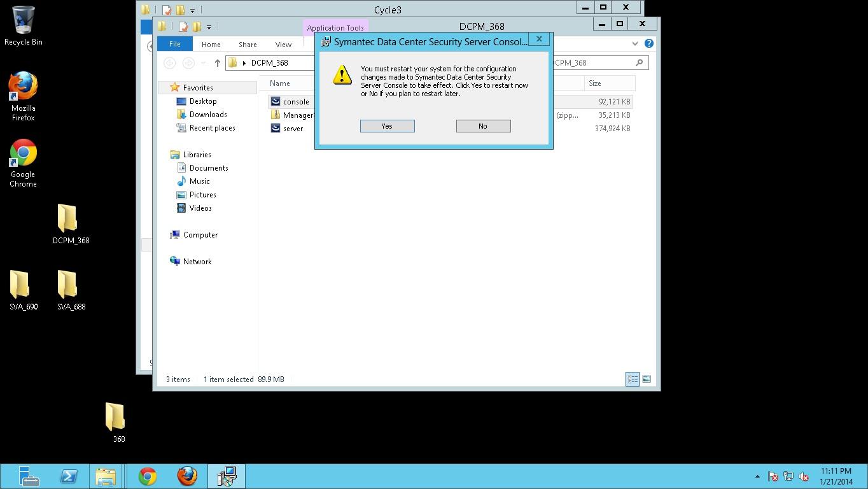Select Favorites in the navigation pane
The image size is (868, 489).
coord(197,88)
